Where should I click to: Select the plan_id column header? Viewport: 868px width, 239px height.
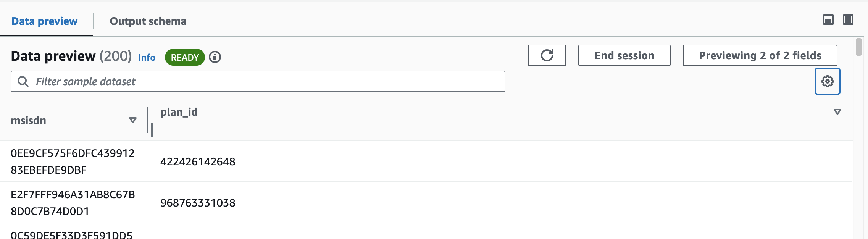179,112
